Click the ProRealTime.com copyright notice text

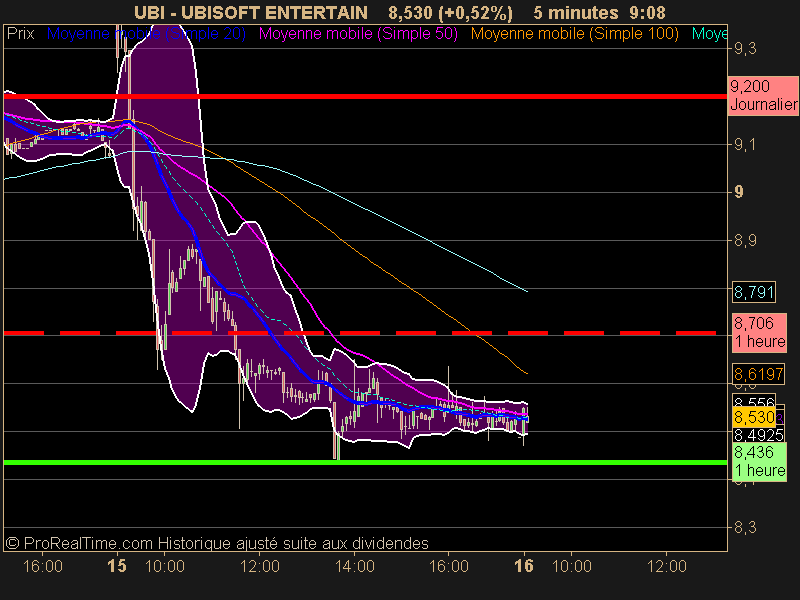point(217,543)
